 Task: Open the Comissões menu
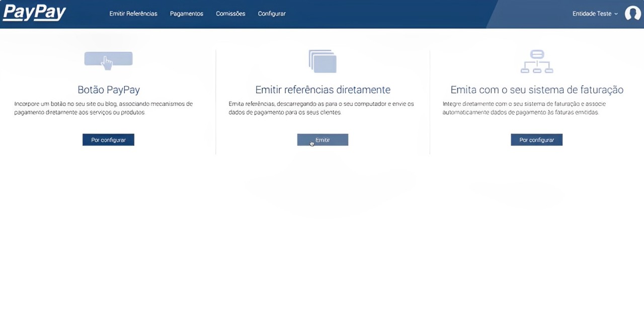pyautogui.click(x=230, y=14)
